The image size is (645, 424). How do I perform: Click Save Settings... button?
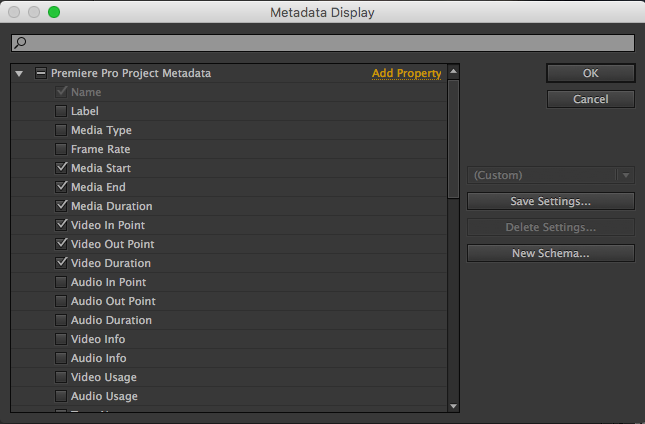point(550,201)
